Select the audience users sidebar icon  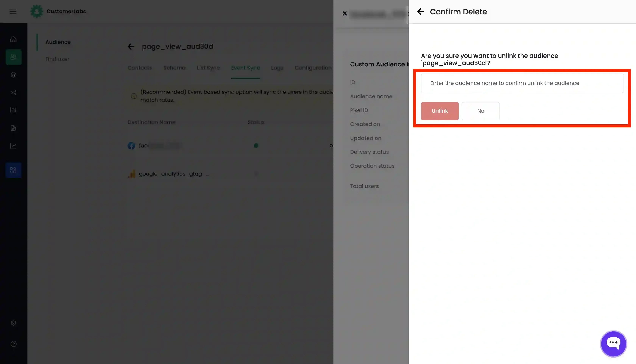coord(13,57)
